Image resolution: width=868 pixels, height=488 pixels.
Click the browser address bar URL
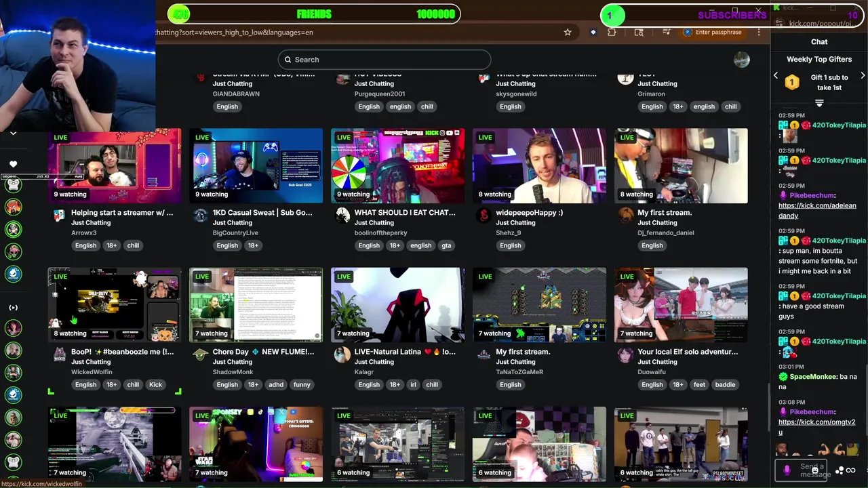pos(234,32)
